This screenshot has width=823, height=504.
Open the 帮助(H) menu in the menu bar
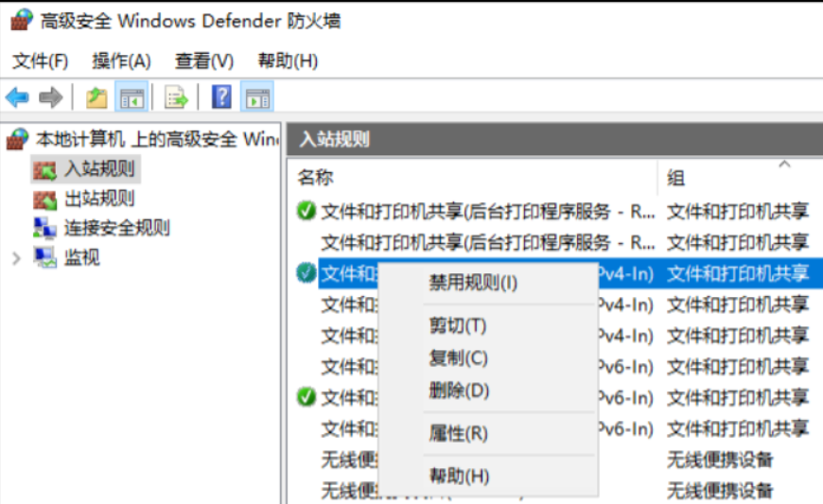288,61
